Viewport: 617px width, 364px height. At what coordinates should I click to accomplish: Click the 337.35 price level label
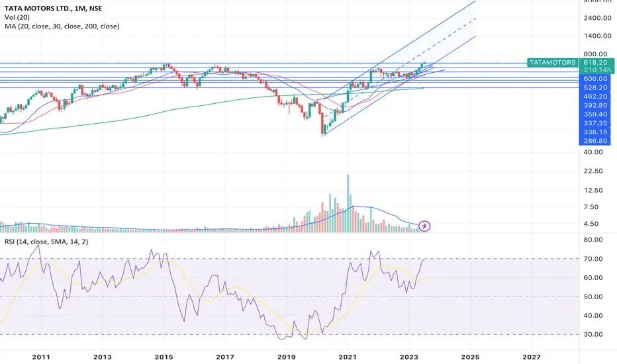click(x=595, y=123)
